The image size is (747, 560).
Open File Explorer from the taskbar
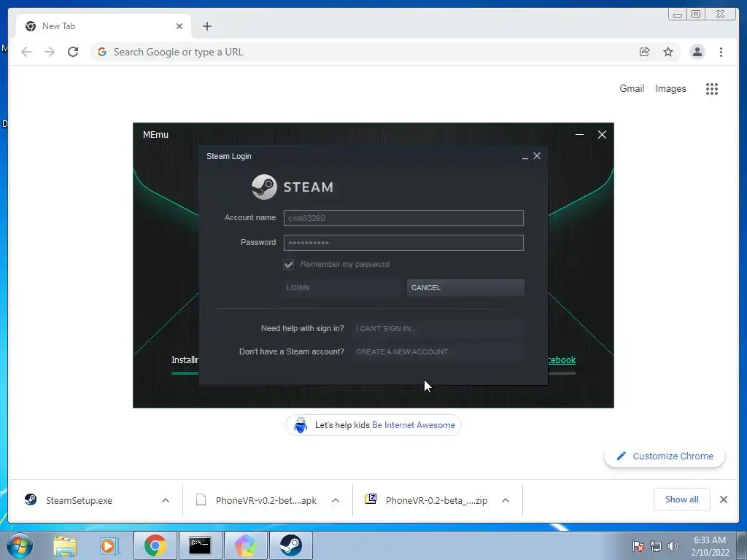[x=65, y=545]
